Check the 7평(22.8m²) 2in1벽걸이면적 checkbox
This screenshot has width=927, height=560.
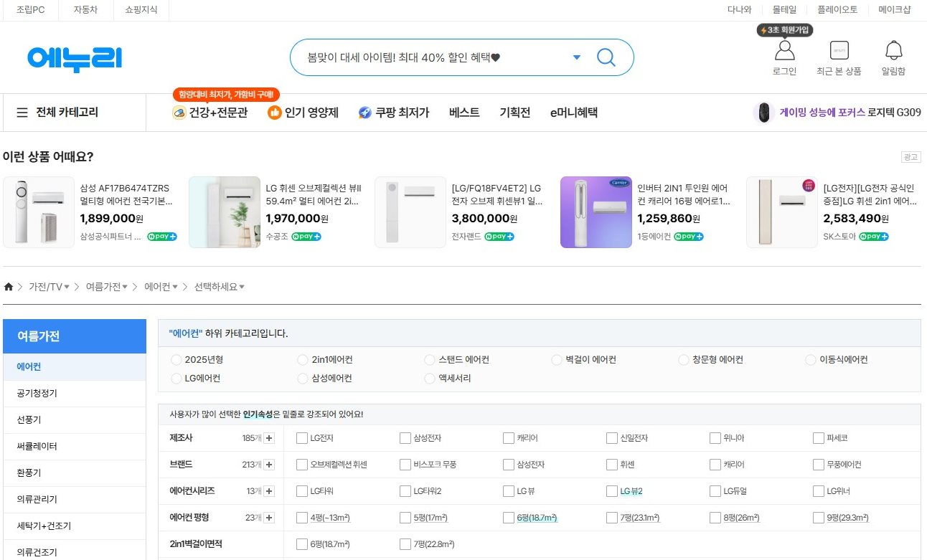tap(405, 544)
